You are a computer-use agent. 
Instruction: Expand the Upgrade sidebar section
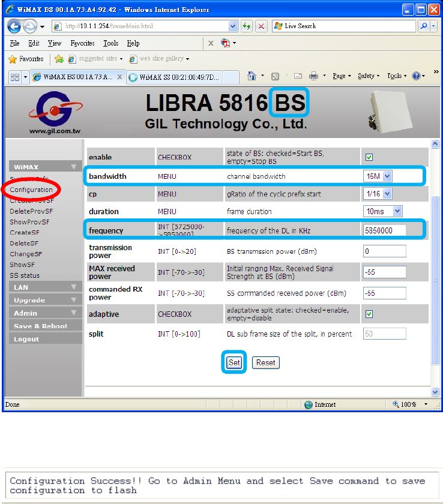coord(46,300)
